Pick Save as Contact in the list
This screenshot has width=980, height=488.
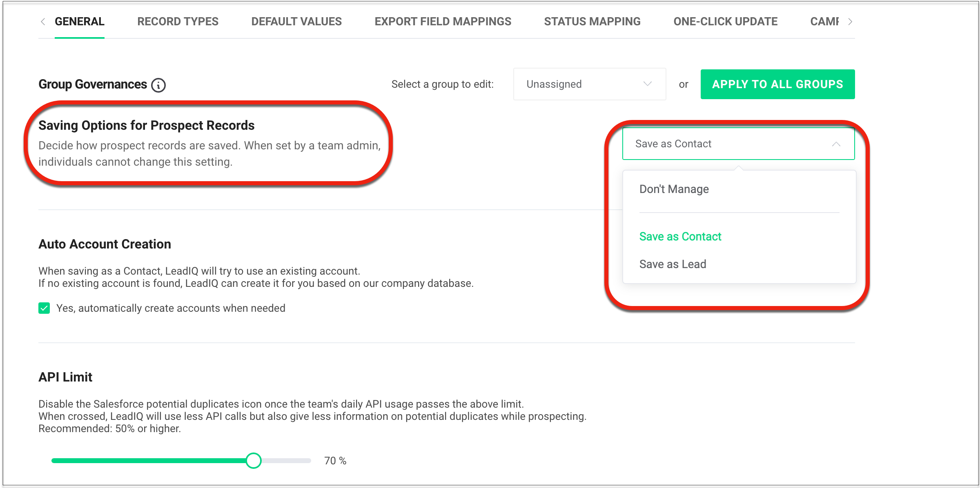click(680, 237)
